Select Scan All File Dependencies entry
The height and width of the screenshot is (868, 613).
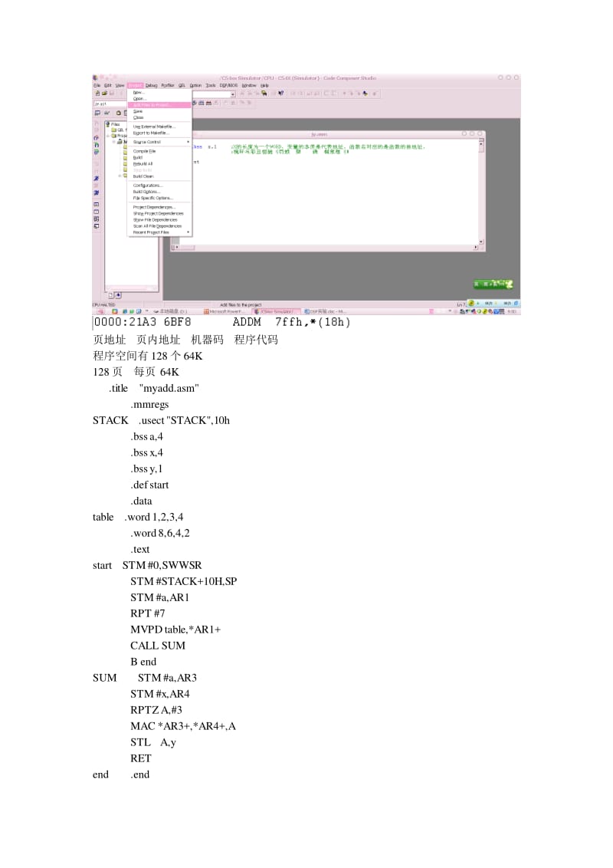pyautogui.click(x=159, y=226)
